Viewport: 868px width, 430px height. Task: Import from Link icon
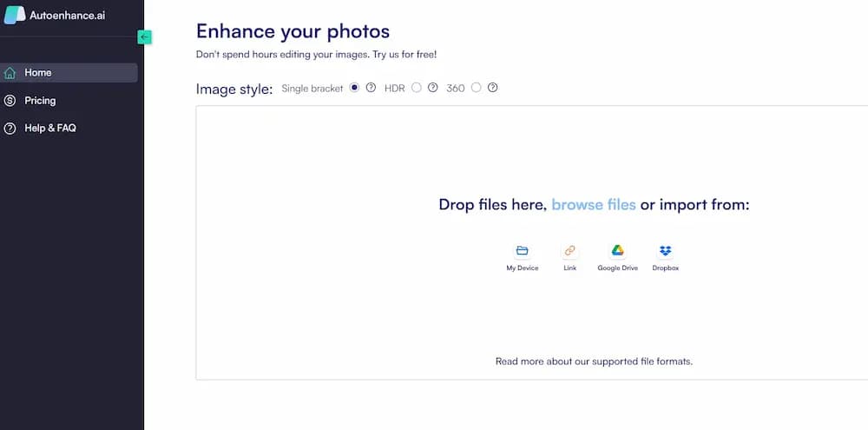[569, 251]
